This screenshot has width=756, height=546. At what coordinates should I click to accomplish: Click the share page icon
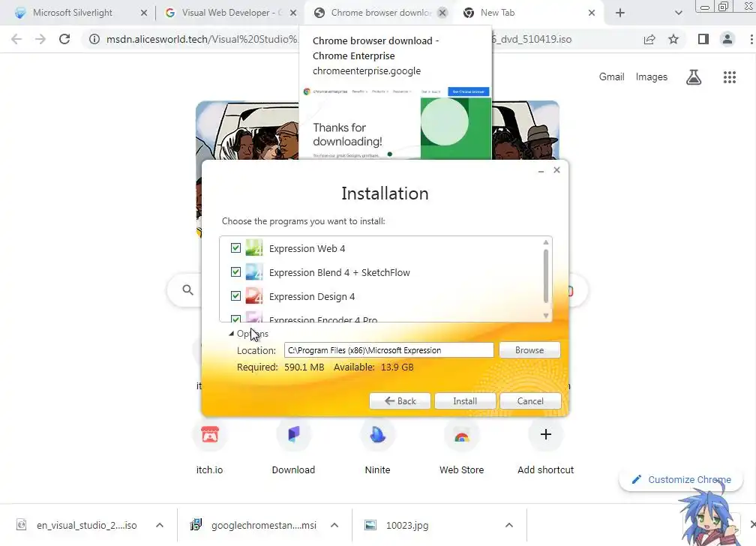pos(649,39)
